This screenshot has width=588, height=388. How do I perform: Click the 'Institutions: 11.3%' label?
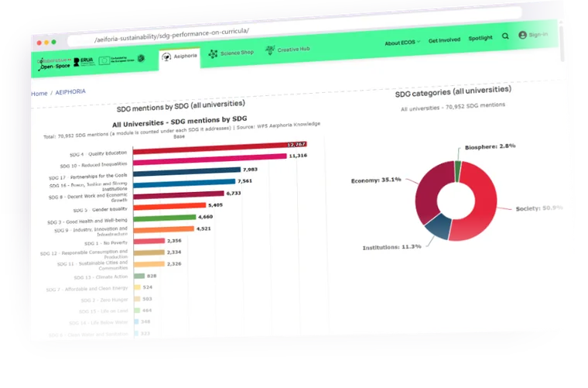(392, 247)
